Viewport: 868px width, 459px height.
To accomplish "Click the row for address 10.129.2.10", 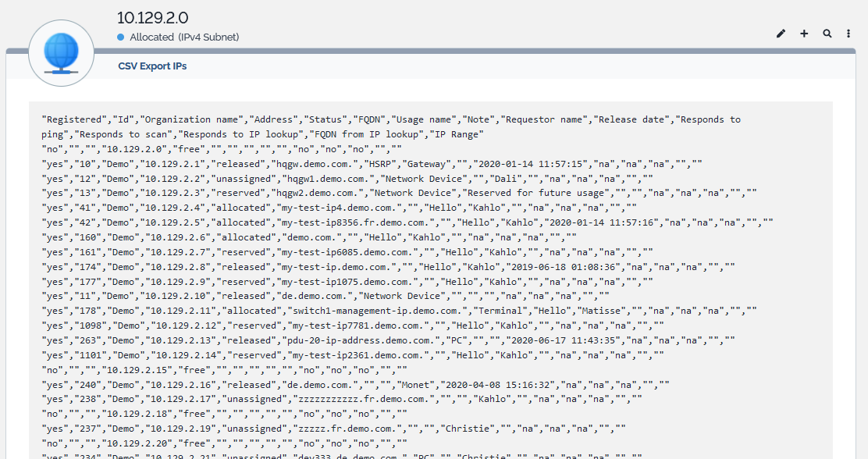I will pyautogui.click(x=324, y=296).
